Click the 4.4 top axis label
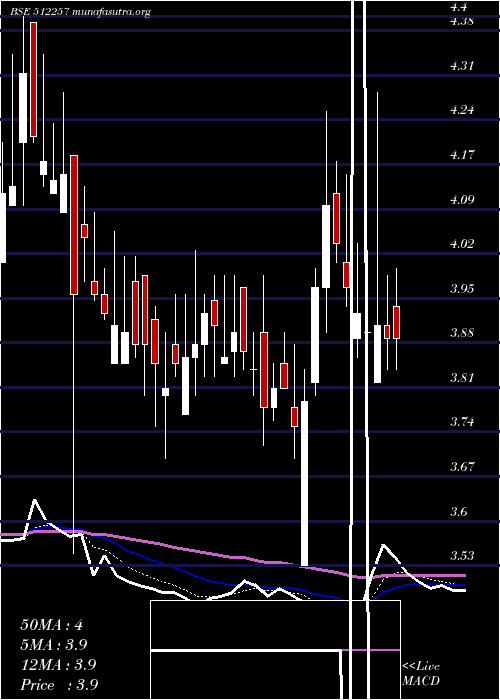Viewport: 500px width, 700px height. click(459, 7)
